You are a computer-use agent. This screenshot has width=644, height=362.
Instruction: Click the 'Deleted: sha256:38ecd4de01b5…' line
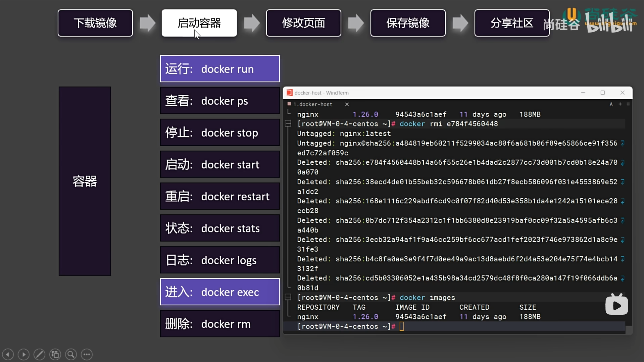tap(457, 182)
